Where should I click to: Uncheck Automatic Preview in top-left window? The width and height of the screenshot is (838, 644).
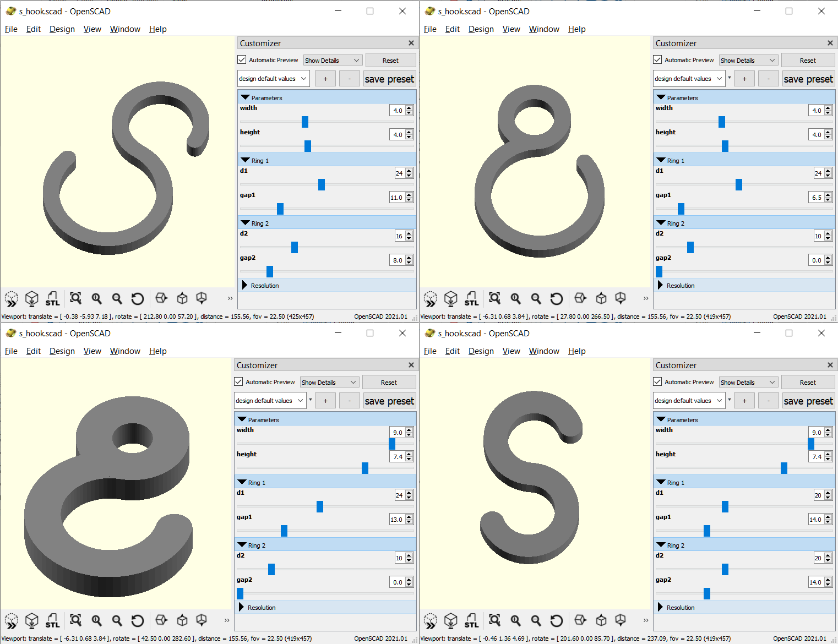point(242,60)
